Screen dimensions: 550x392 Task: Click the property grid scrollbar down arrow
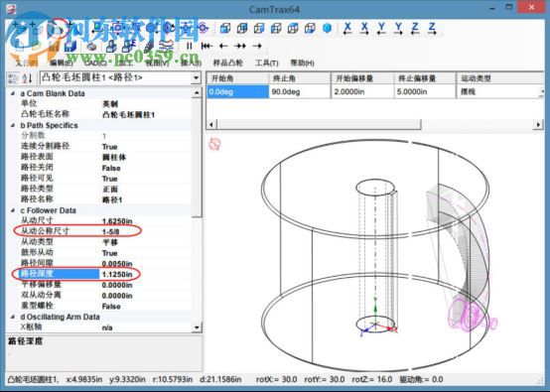click(197, 327)
